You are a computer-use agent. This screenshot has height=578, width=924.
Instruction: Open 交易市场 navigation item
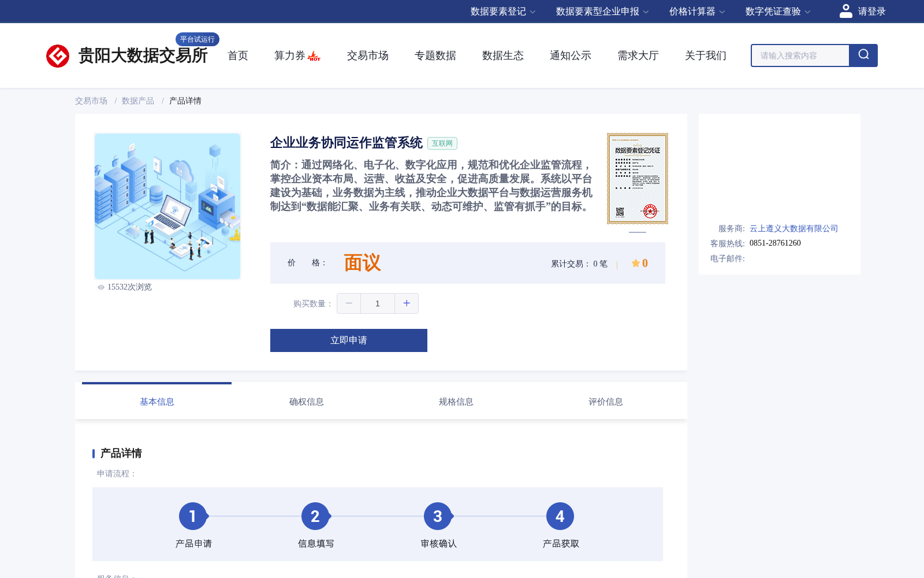(368, 55)
